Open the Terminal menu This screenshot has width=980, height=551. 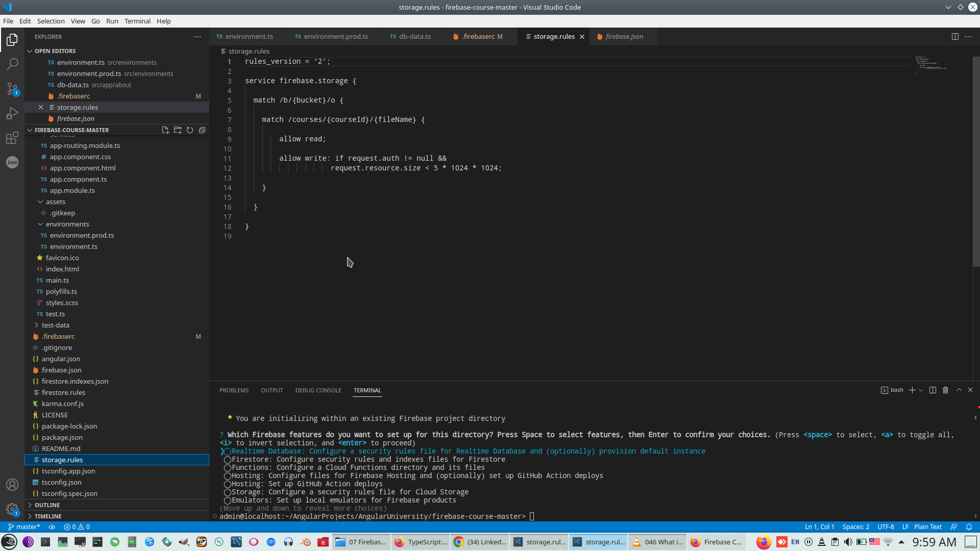click(137, 21)
